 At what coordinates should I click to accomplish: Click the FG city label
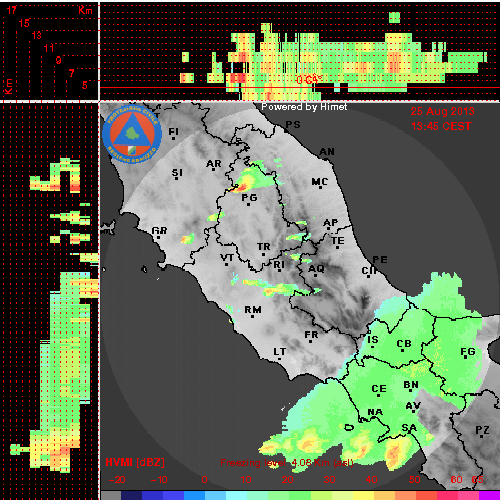(x=467, y=352)
